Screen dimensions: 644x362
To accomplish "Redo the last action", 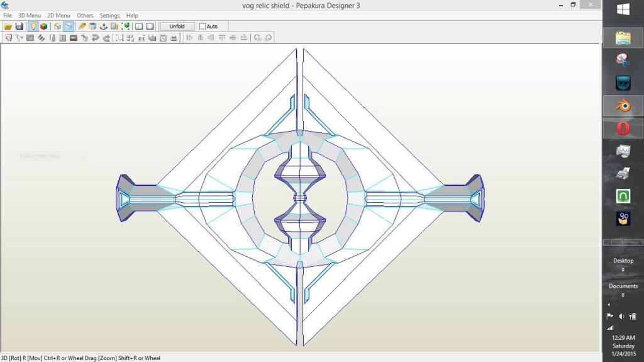I will pos(106,38).
